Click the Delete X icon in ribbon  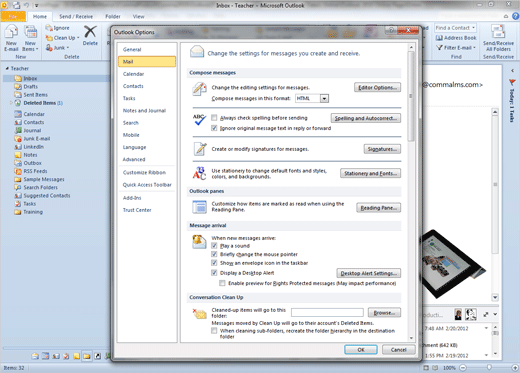90,32
